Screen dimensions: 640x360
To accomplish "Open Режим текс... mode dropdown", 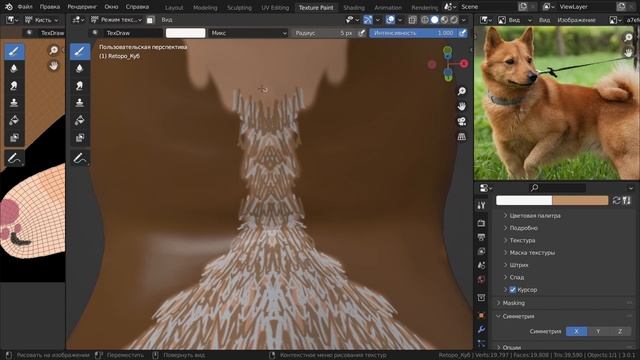I will click(x=116, y=20).
